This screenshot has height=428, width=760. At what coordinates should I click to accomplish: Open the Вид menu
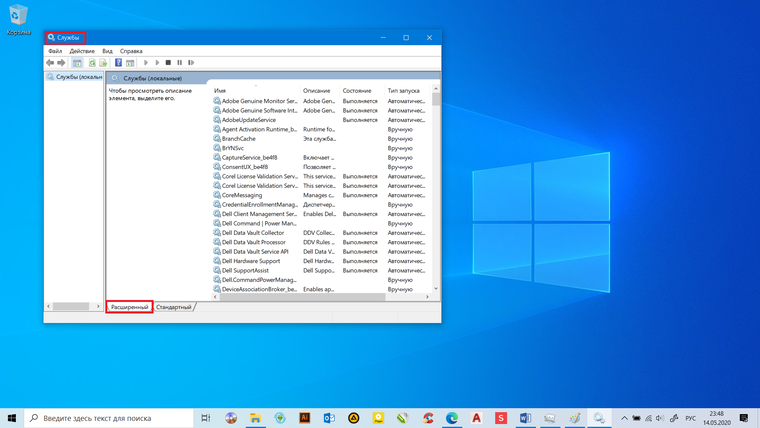click(x=107, y=51)
